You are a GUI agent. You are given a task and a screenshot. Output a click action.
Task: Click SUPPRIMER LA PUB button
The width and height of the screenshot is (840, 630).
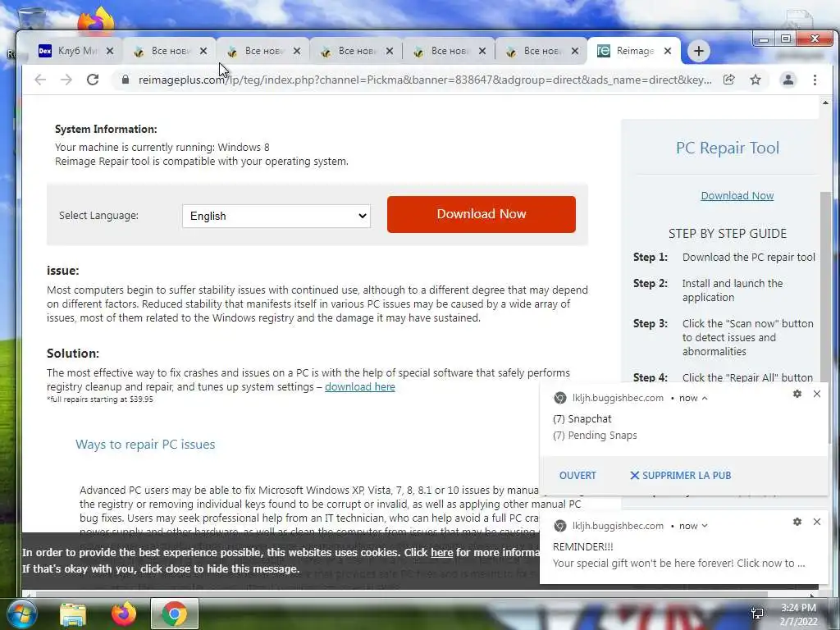[x=680, y=475]
